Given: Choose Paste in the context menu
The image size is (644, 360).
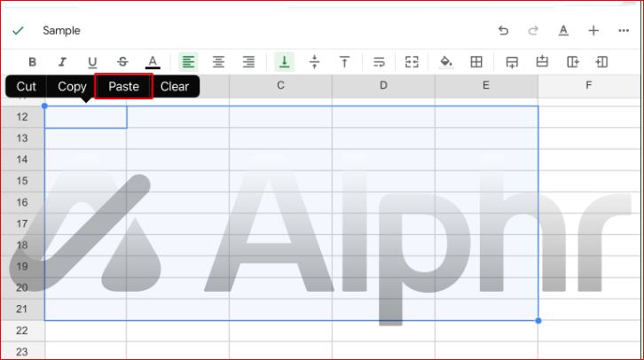Looking at the screenshot, I should pos(123,87).
